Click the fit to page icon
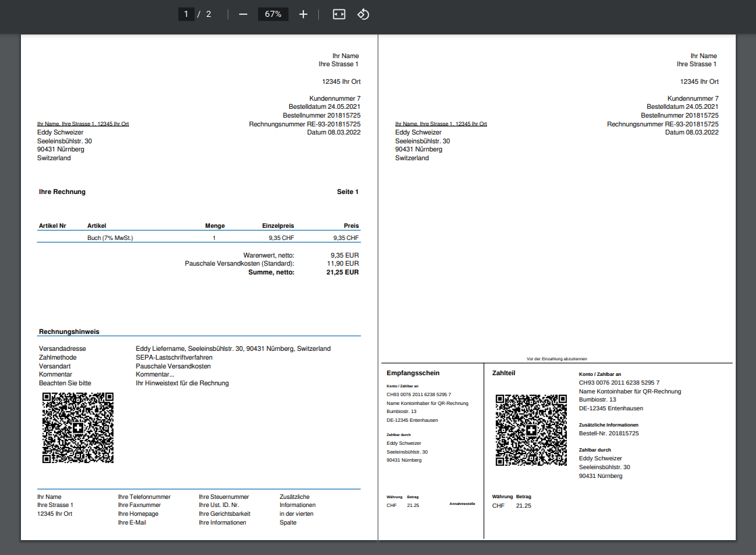 pos(339,14)
